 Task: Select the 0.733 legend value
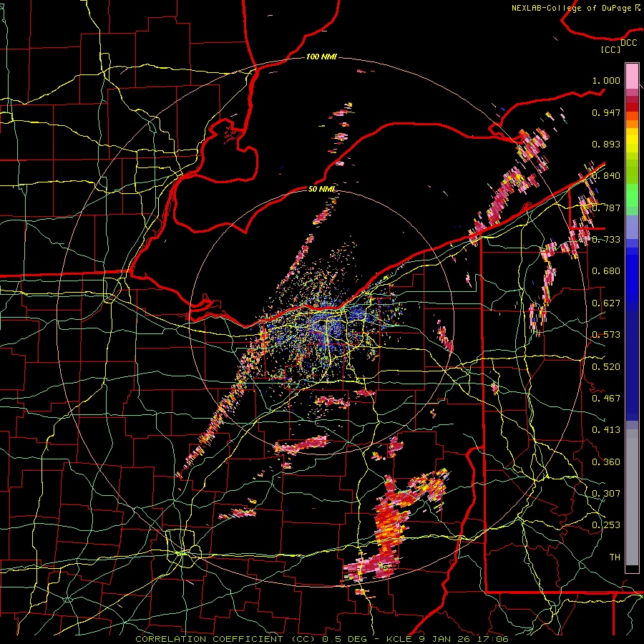pyautogui.click(x=606, y=240)
